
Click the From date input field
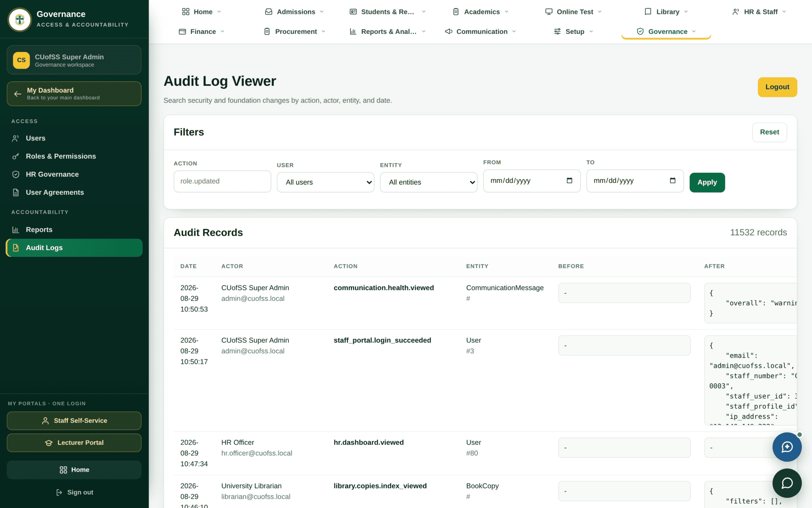[x=532, y=181]
